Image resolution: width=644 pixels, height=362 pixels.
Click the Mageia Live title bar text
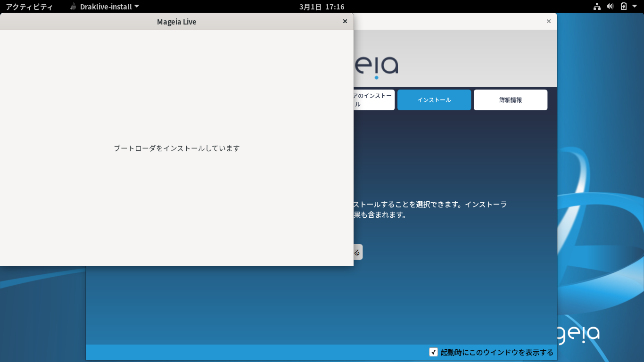177,22
